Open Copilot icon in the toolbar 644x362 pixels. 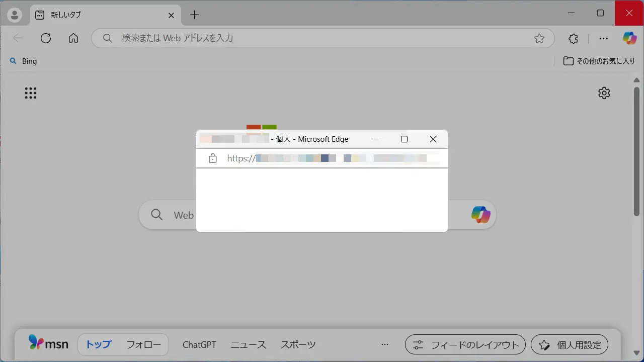tap(629, 38)
